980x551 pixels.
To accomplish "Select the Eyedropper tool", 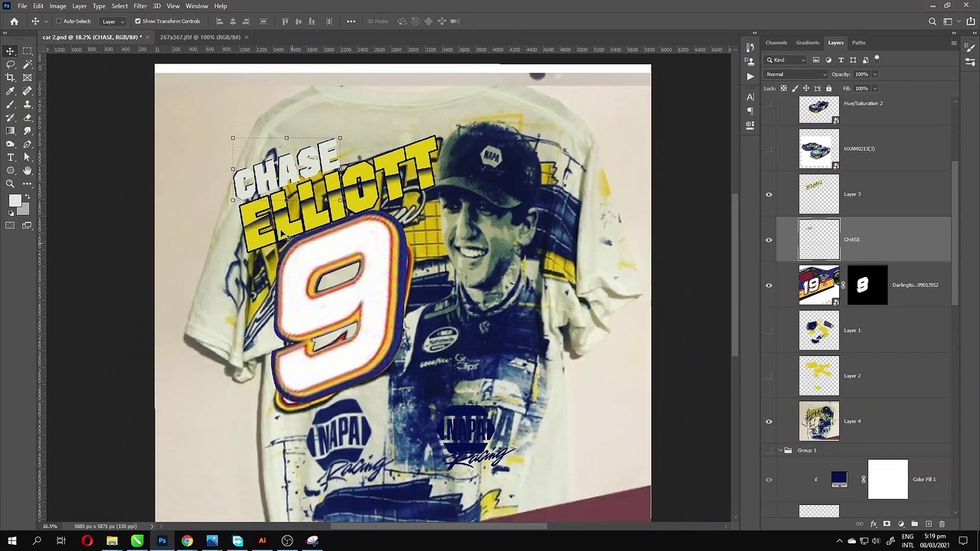I will pyautogui.click(x=11, y=91).
